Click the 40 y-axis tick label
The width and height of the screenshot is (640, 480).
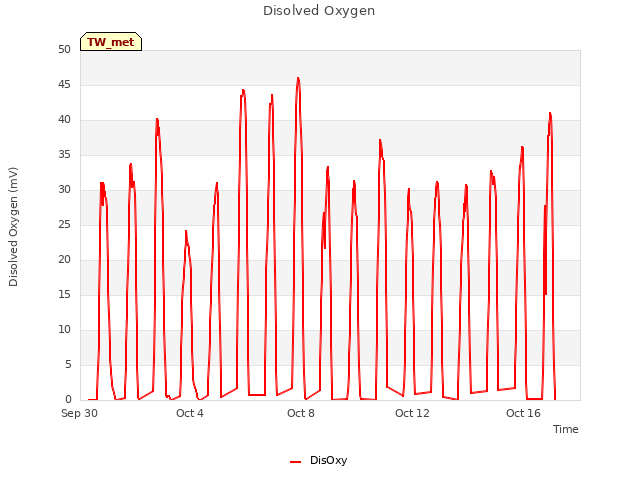pyautogui.click(x=64, y=120)
